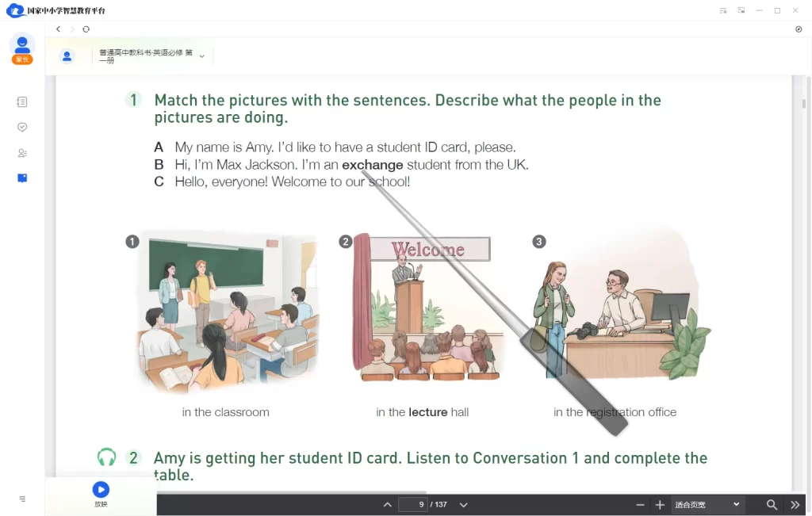The width and height of the screenshot is (812, 516).
Task: Click the page number input field
Action: (x=412, y=505)
